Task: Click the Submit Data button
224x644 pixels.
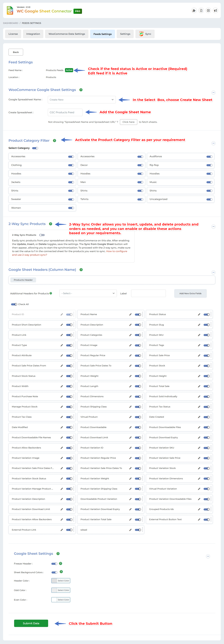Action: 31,623
